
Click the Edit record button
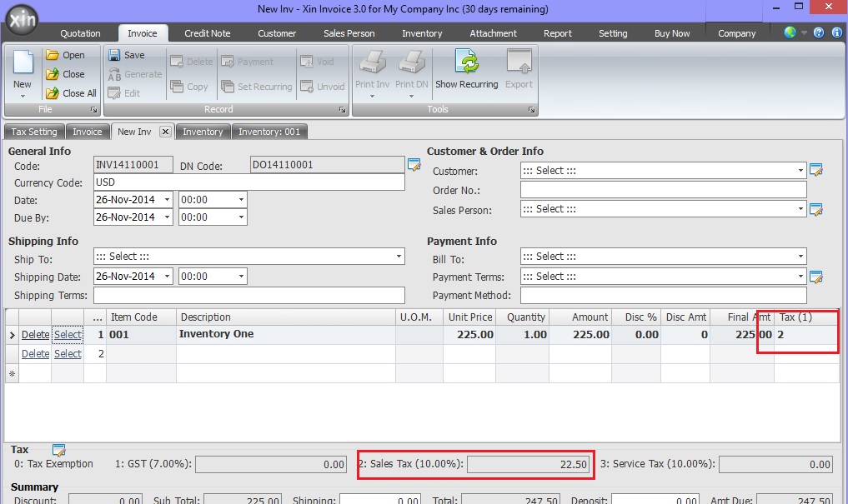tap(124, 93)
